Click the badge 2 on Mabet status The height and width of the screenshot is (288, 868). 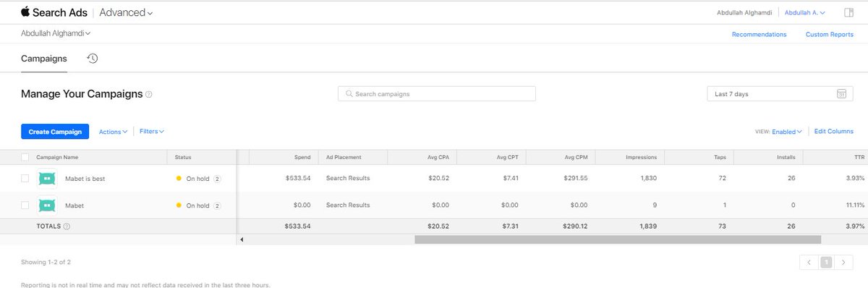coord(217,206)
